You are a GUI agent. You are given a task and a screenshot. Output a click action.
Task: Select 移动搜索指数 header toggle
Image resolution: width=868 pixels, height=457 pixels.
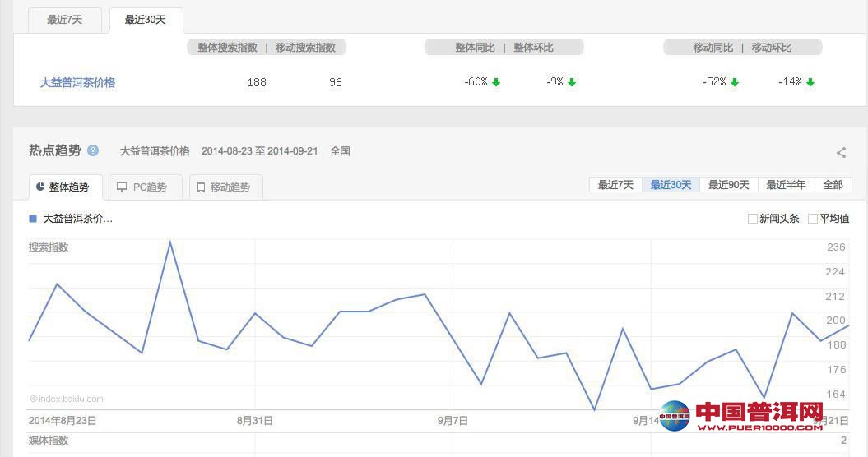pos(305,48)
